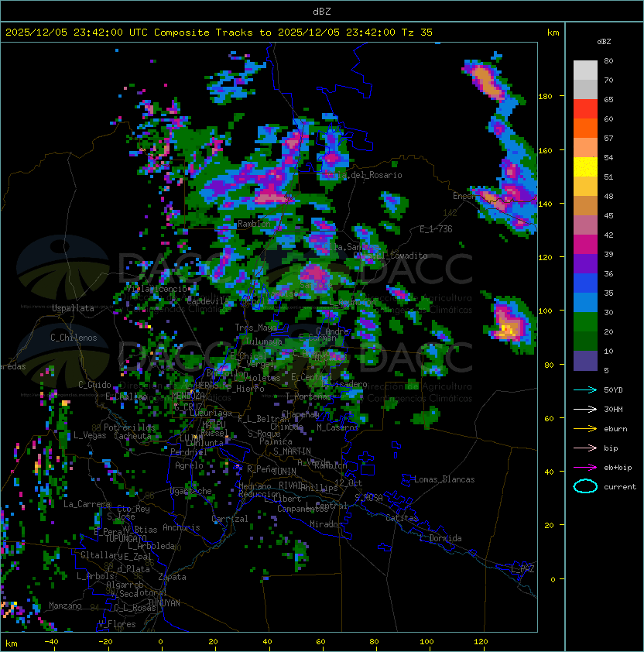Click the 'TUPUNGATO' place label
This screenshot has width=644, height=652.
click(x=126, y=538)
